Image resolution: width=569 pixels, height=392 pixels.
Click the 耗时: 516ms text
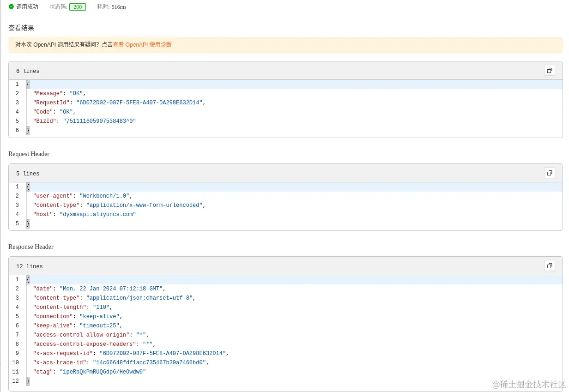click(112, 7)
